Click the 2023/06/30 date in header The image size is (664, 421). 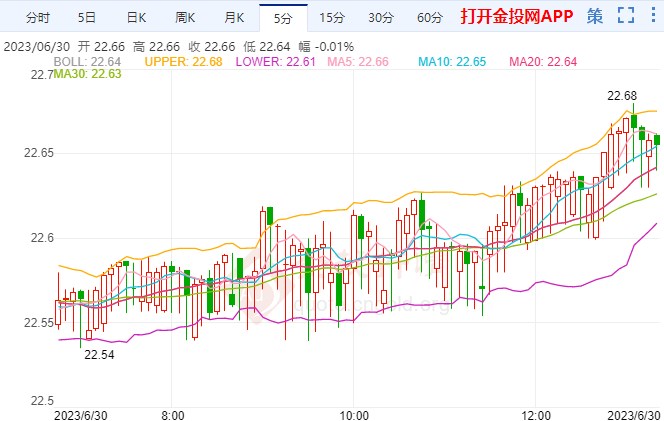(37, 47)
